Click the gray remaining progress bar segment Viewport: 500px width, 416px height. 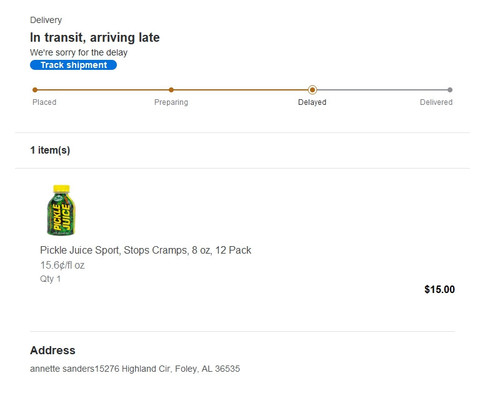point(382,90)
